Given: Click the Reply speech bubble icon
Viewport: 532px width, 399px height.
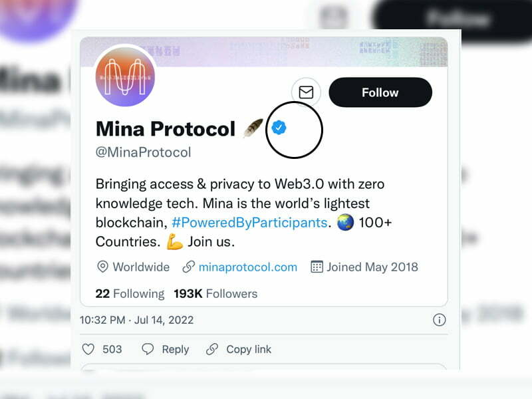Looking at the screenshot, I should [x=148, y=349].
